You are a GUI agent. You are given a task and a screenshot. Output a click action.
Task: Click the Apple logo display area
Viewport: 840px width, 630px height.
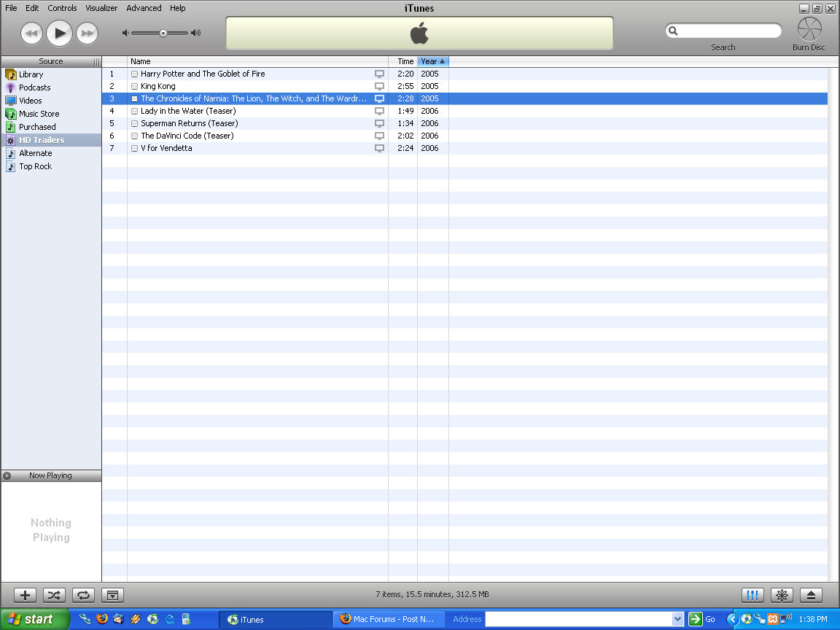[x=419, y=34]
